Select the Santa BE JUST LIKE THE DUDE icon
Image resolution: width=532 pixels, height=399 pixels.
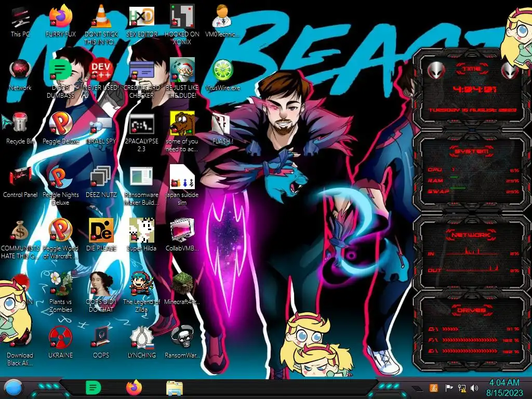pos(182,78)
